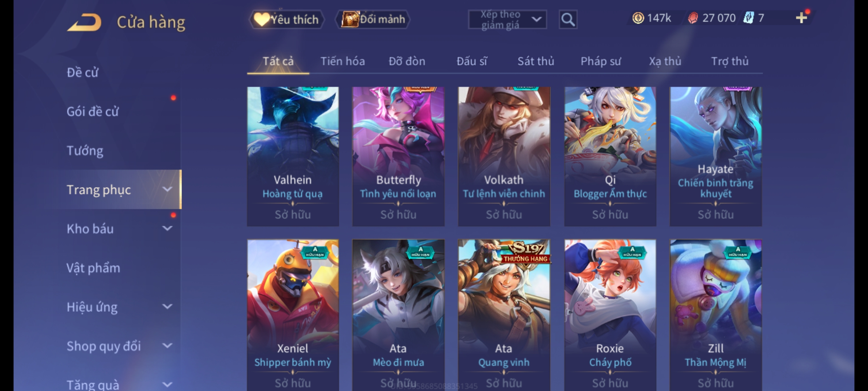Viewport: 868px width, 391px height.
Task: Open the Xếp theo giảm giá dropdown
Action: coord(507,20)
